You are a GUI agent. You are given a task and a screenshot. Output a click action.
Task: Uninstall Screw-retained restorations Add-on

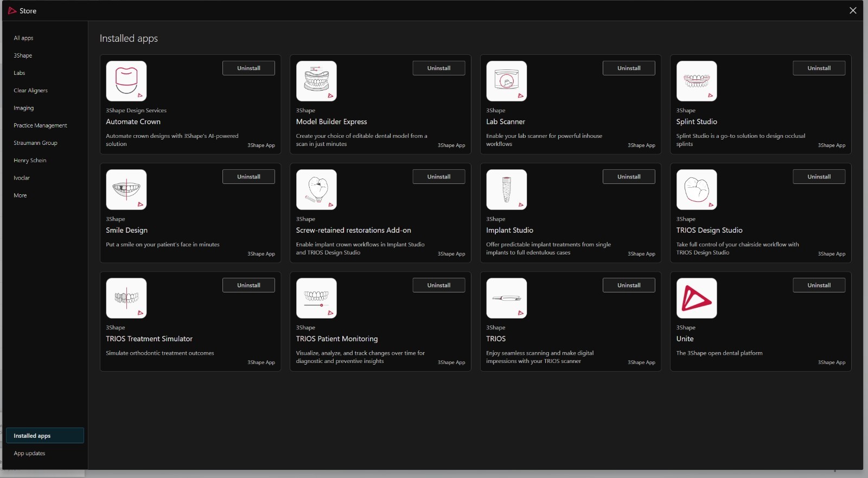coord(439,176)
